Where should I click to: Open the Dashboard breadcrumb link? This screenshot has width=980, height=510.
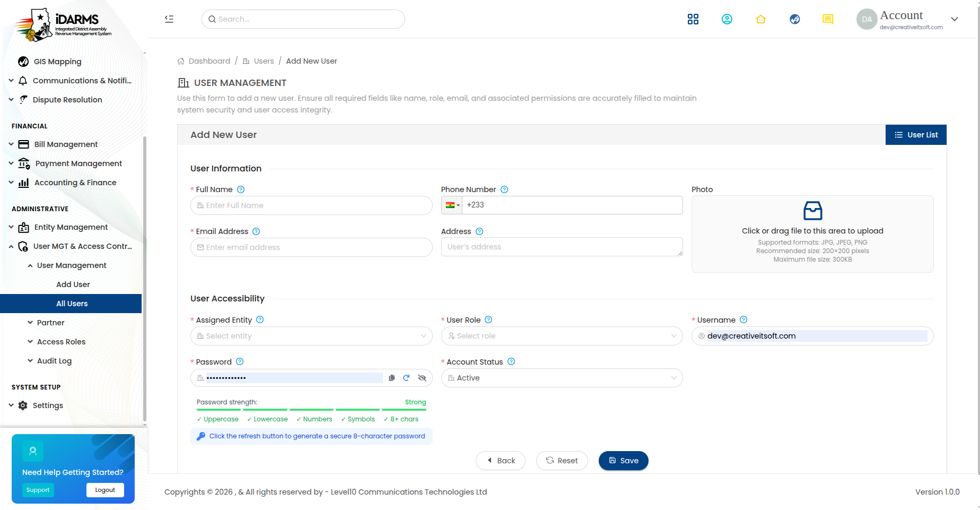pyautogui.click(x=204, y=61)
